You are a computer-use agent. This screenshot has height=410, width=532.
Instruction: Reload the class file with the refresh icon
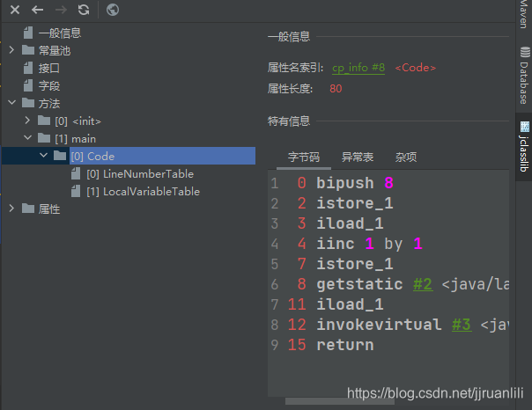pyautogui.click(x=84, y=10)
